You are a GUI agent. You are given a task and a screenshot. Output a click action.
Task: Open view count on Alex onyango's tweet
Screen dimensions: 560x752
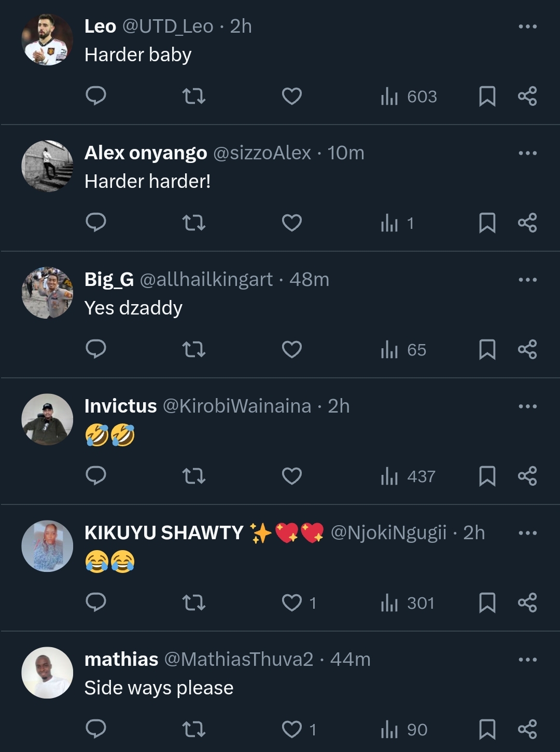pos(397,223)
